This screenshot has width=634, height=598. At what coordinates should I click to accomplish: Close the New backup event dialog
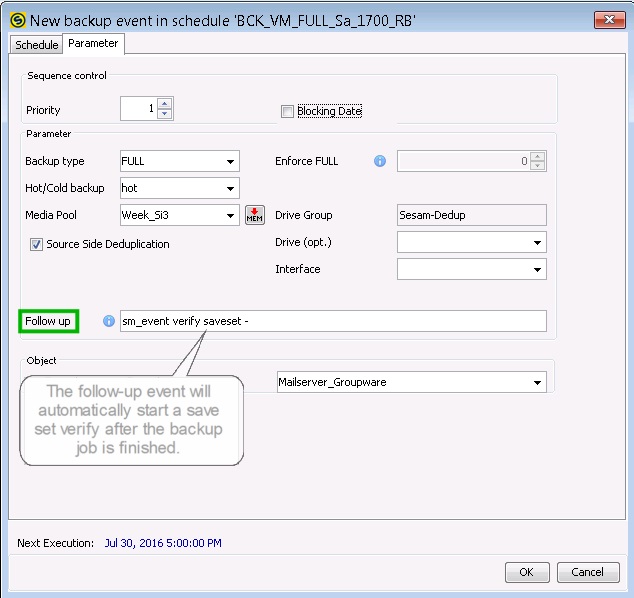pos(609,20)
